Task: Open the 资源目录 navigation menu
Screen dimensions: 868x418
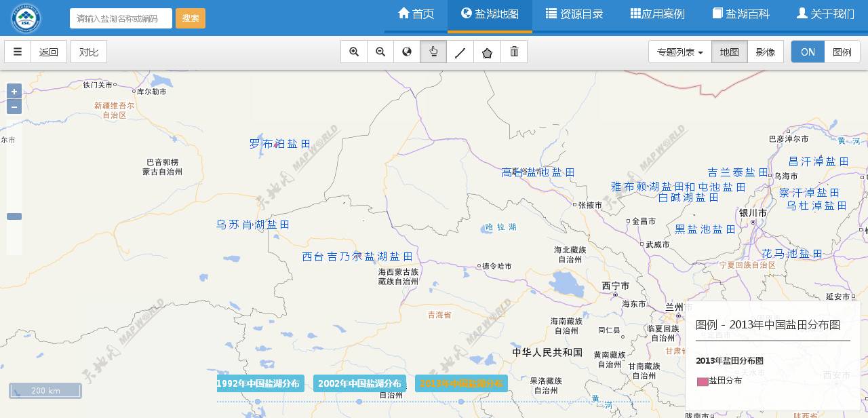Action: click(x=574, y=14)
